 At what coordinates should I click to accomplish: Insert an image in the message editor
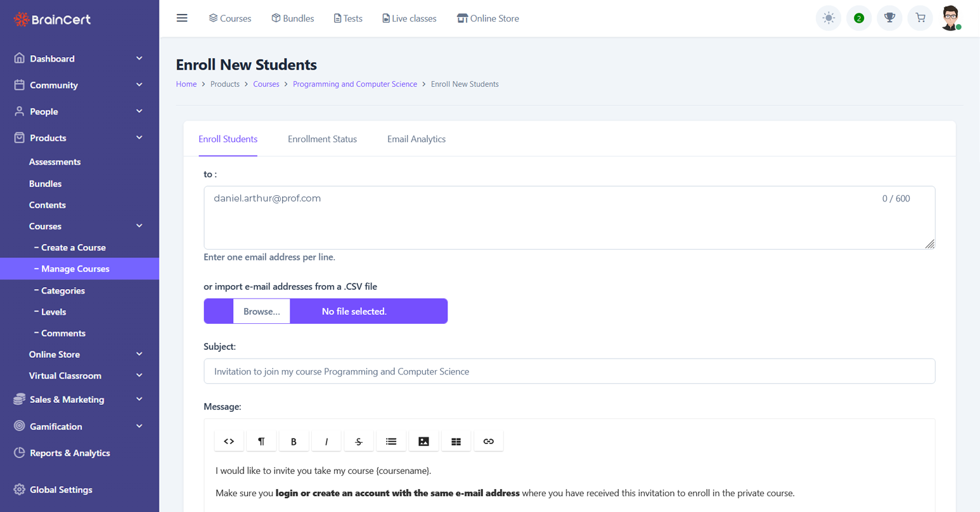(x=423, y=441)
